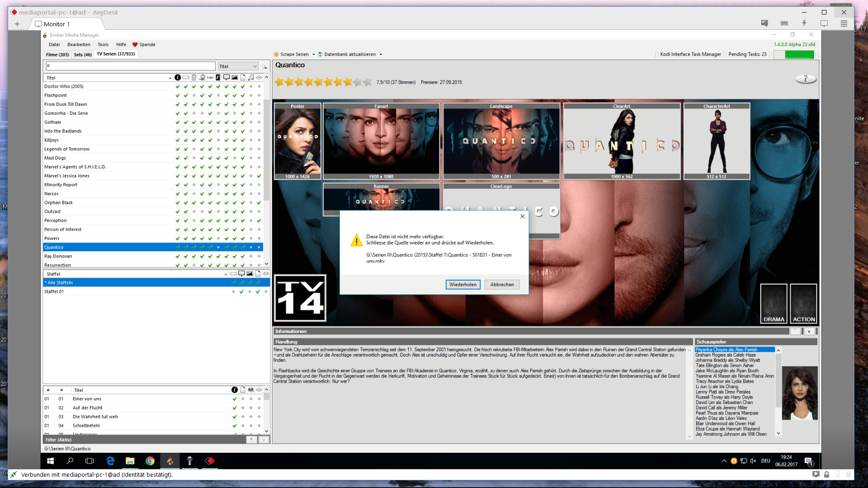
Task: Toggle watched mark for episode Einer von uns
Action: point(259,399)
